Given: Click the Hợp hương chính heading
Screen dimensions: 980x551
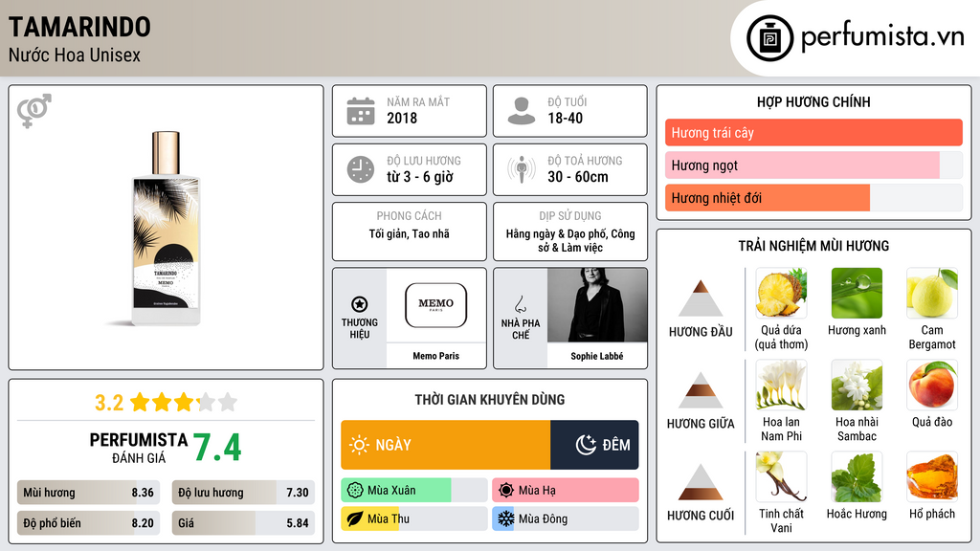Looking at the screenshot, I should (813, 101).
